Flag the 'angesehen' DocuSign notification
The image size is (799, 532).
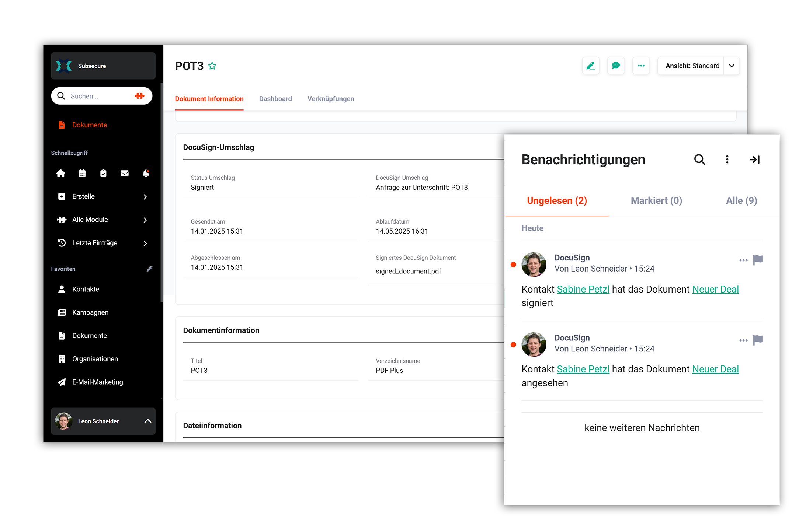point(758,340)
